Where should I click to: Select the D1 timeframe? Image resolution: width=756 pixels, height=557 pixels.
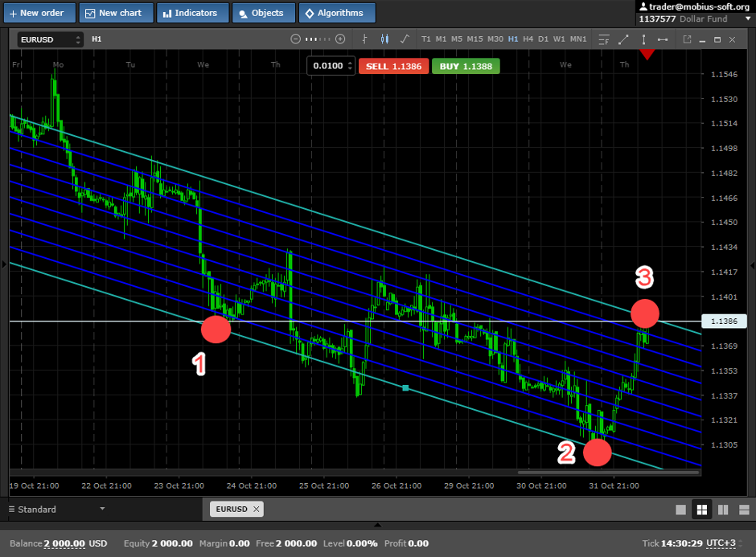click(x=544, y=39)
